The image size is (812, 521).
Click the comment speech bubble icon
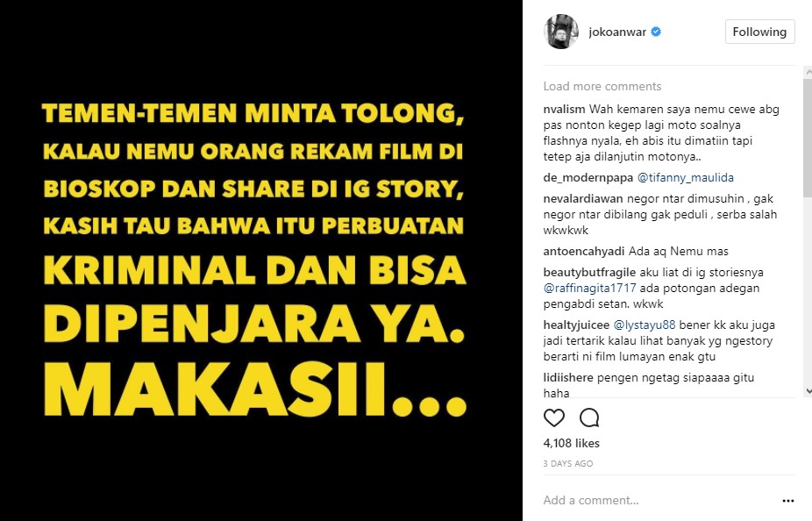click(589, 418)
